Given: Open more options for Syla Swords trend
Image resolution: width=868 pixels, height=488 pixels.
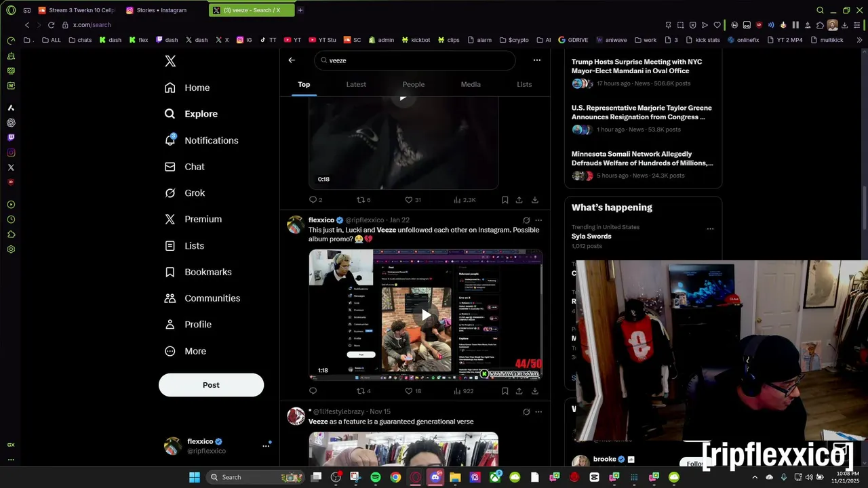Looking at the screenshot, I should (x=710, y=228).
